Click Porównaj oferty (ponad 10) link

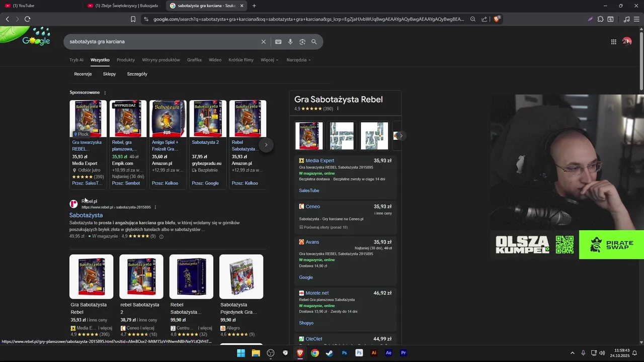[326, 227]
